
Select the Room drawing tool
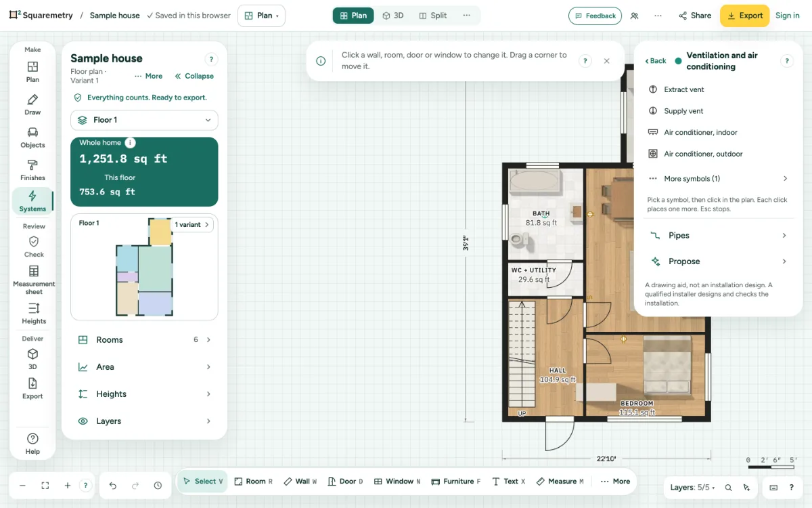[x=253, y=482]
